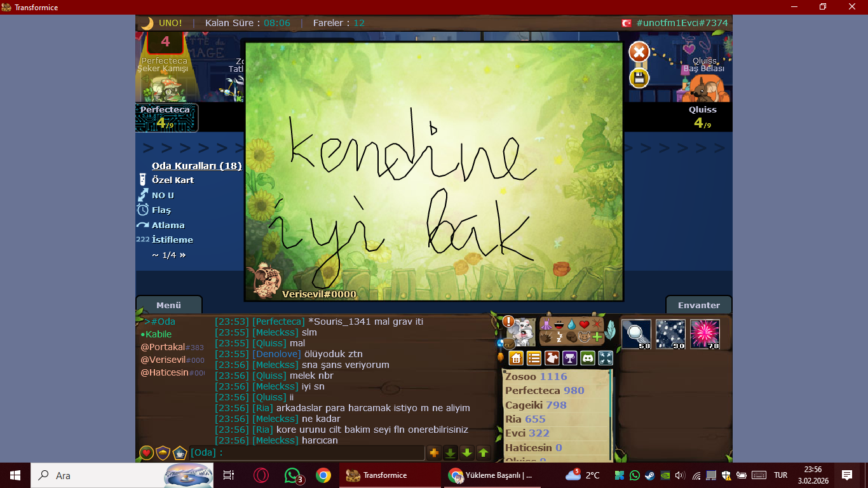Click the Flaş rule entry
Screen dimensions: 868x488
coord(161,210)
